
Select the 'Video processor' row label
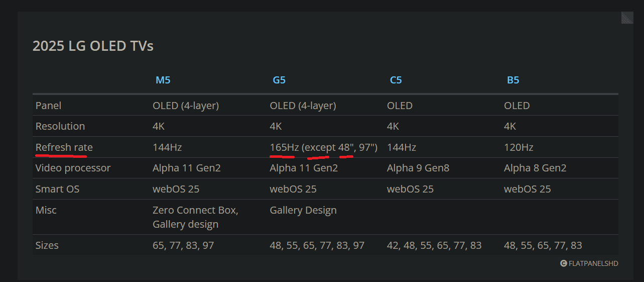tap(73, 168)
